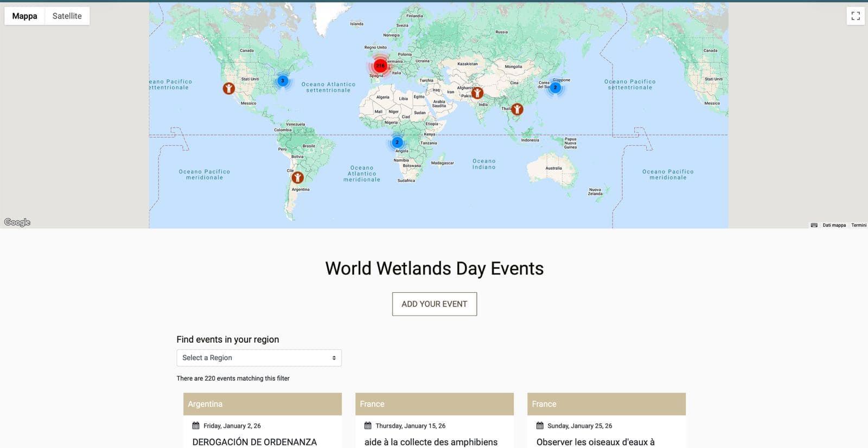Open the event marker over Thailand

[518, 110]
